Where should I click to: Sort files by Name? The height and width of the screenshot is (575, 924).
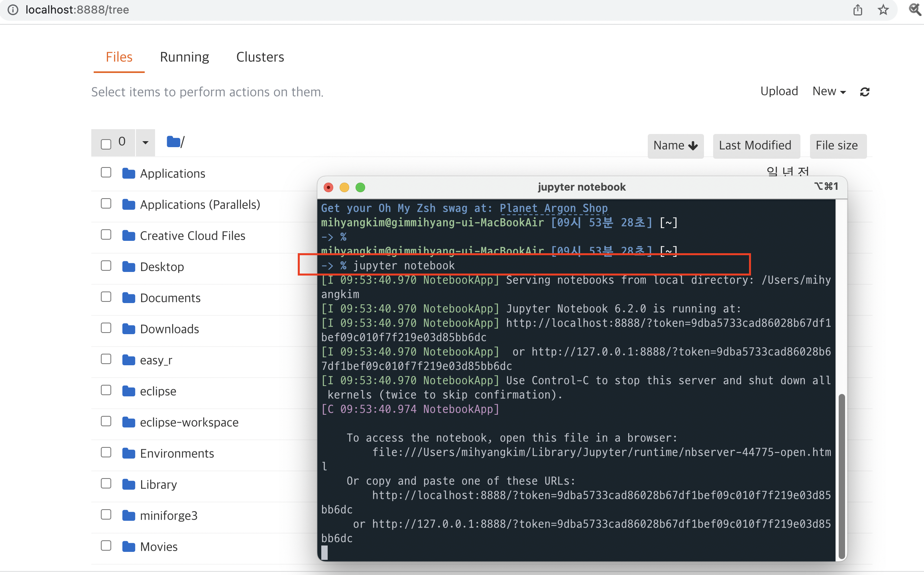click(x=675, y=146)
